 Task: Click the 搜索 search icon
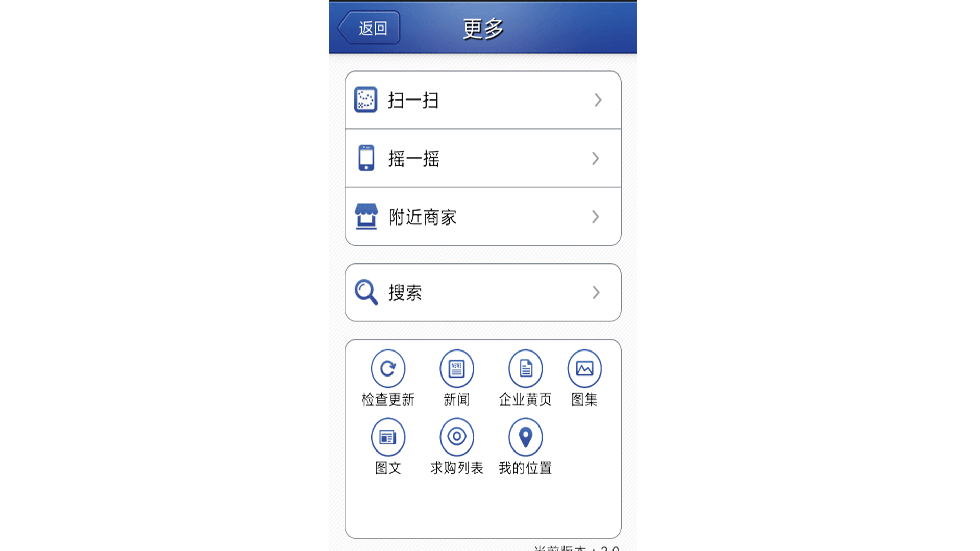pos(365,292)
